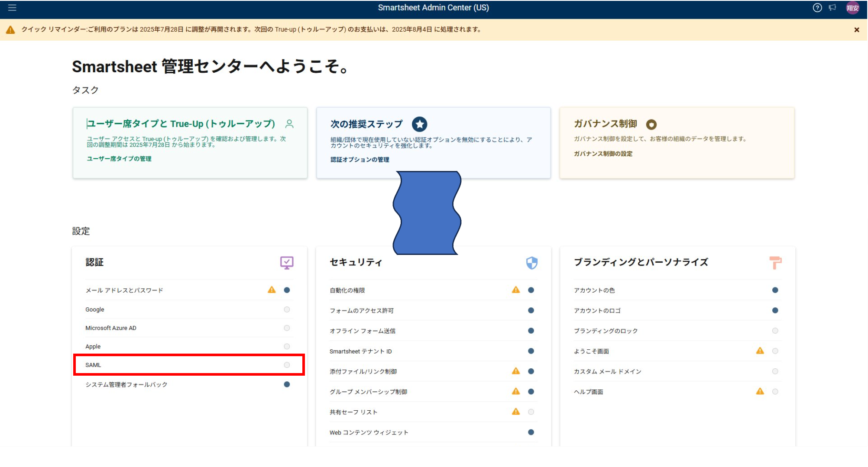Open the help question mark icon
The height and width of the screenshot is (467, 868).
click(817, 8)
